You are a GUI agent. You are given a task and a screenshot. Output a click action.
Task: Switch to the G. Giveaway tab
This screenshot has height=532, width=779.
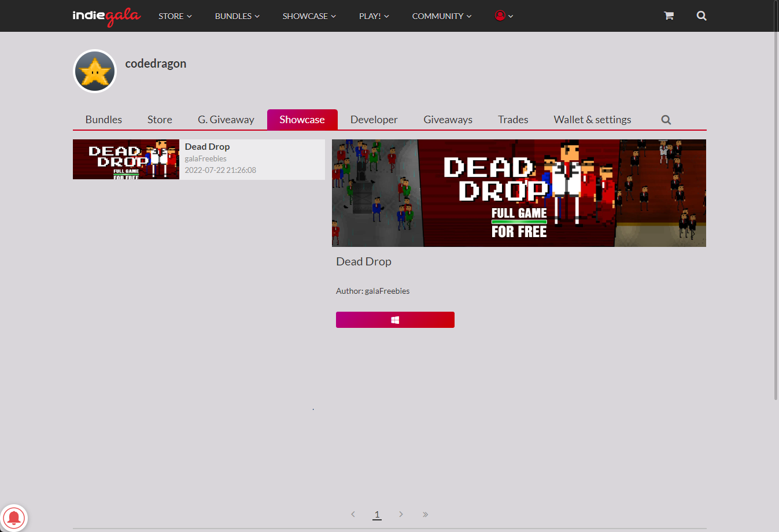(x=226, y=120)
